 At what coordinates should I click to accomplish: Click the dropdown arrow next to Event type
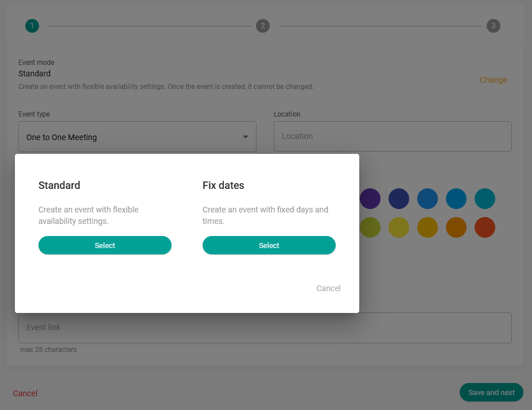pos(247,136)
